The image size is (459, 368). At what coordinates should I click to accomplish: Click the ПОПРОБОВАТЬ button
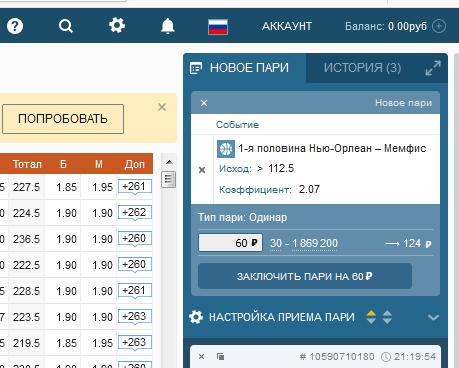(x=63, y=119)
